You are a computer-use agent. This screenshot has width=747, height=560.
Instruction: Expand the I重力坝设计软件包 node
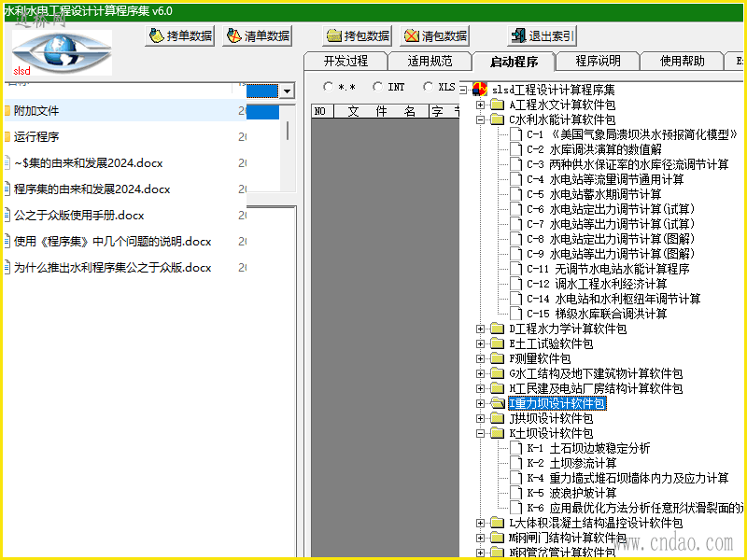(480, 403)
